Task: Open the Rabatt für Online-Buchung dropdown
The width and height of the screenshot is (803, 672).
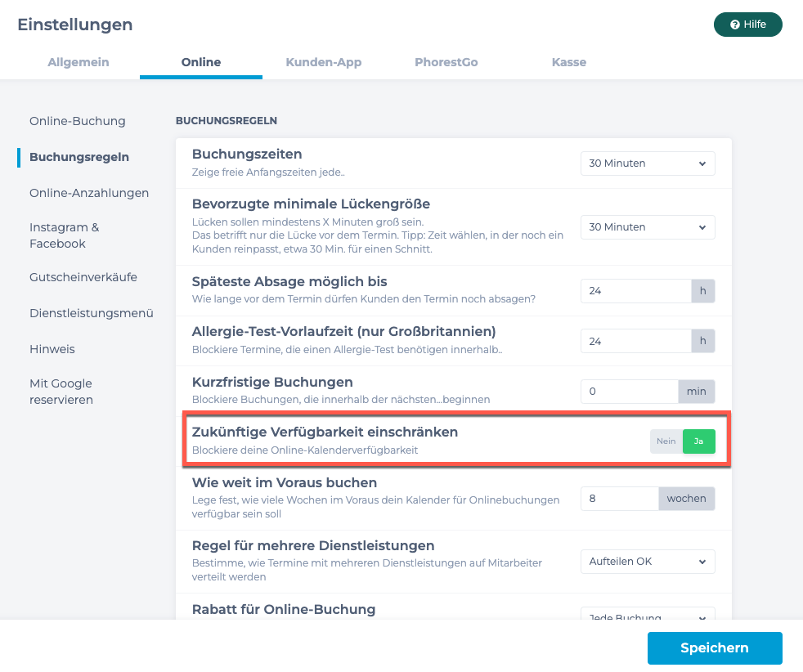Action: coord(648,614)
